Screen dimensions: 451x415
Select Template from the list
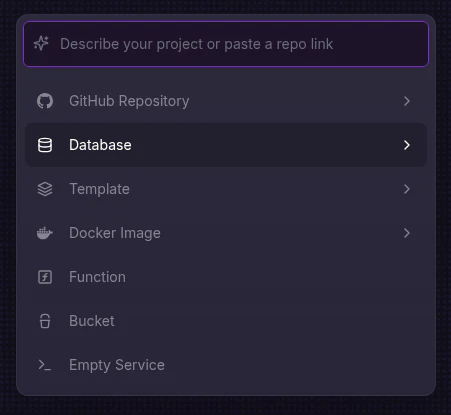tap(226, 189)
